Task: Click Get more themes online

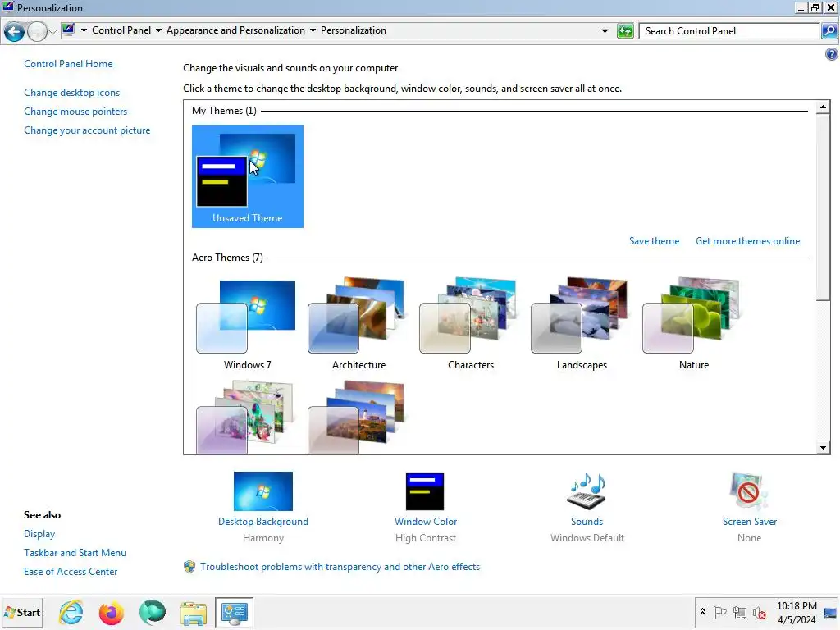Action: pos(748,241)
